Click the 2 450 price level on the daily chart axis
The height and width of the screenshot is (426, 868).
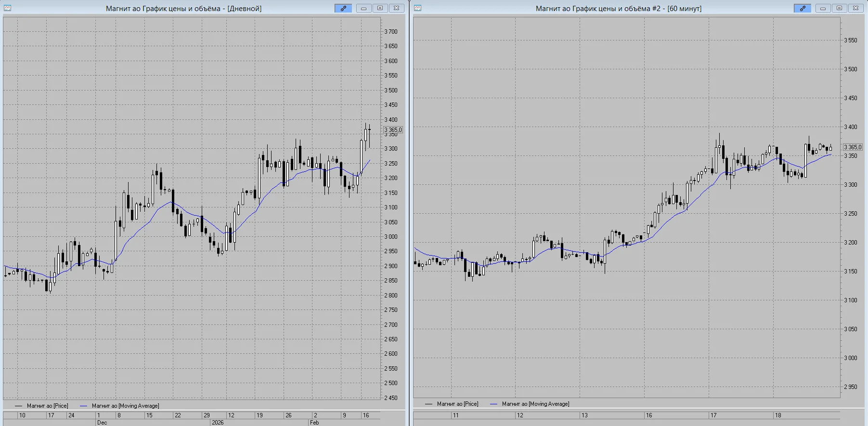(391, 398)
